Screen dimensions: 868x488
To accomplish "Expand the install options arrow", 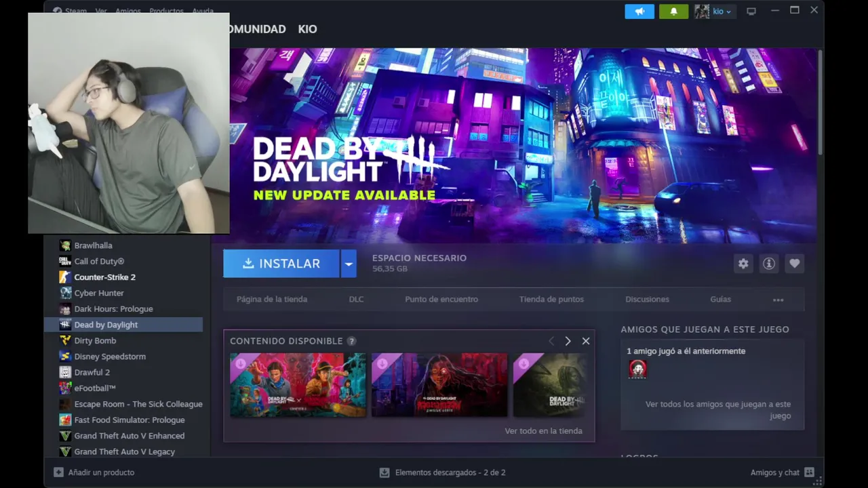I will click(x=349, y=264).
